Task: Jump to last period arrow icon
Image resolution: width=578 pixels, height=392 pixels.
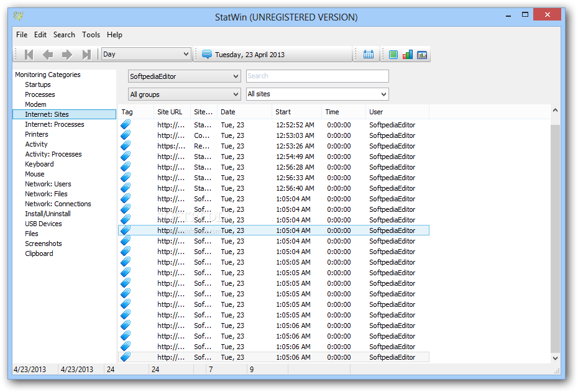Action: click(x=86, y=55)
